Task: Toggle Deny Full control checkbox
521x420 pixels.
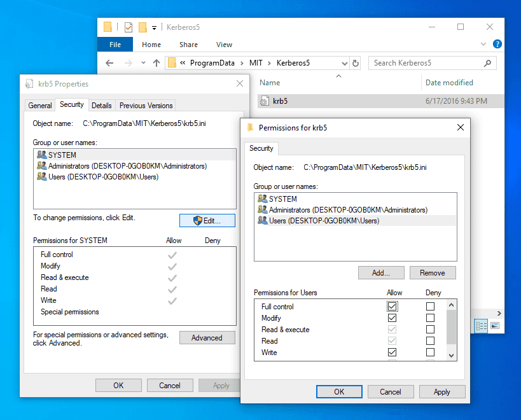Action: 430,306
